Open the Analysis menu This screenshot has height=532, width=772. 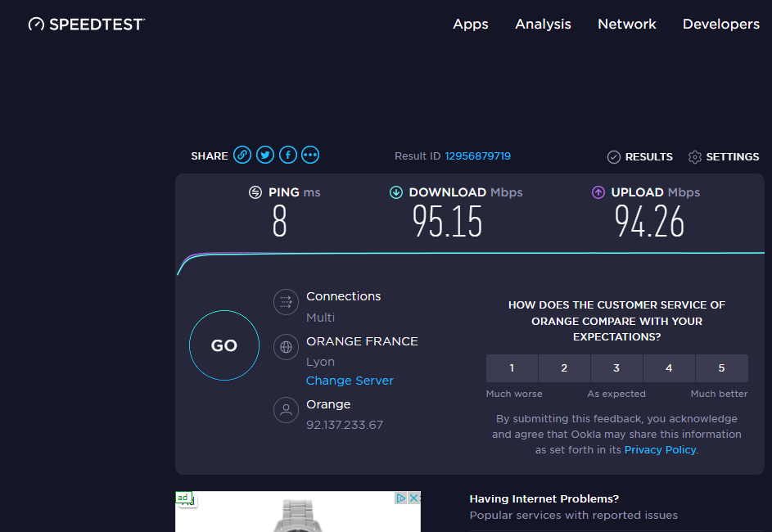[543, 24]
